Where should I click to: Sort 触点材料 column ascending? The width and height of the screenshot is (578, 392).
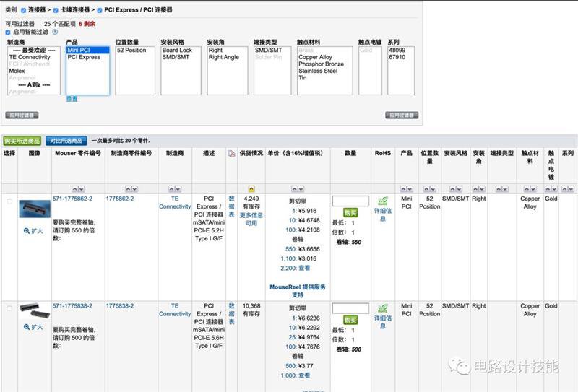(x=527, y=189)
